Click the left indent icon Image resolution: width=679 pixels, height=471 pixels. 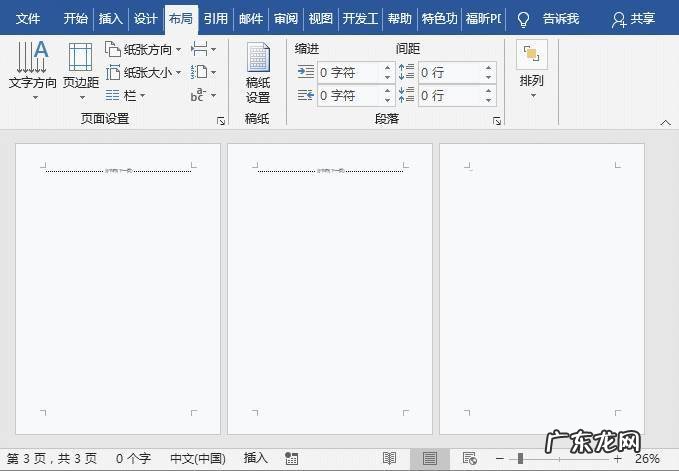306,71
